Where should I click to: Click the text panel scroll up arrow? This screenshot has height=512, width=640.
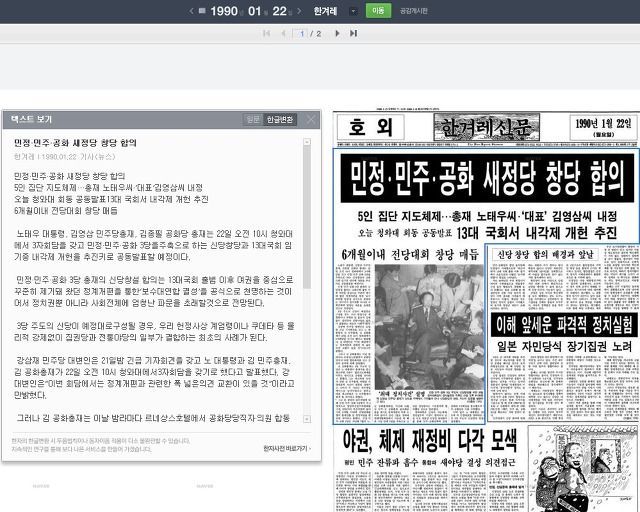pyautogui.click(x=307, y=142)
